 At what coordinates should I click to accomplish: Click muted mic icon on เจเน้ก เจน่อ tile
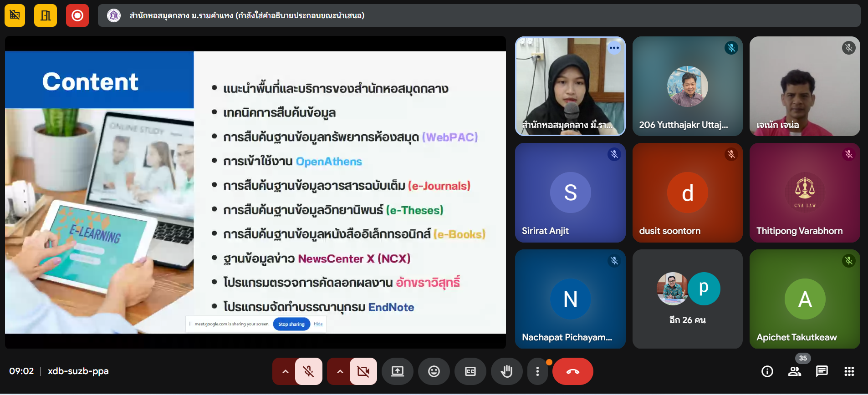(849, 48)
